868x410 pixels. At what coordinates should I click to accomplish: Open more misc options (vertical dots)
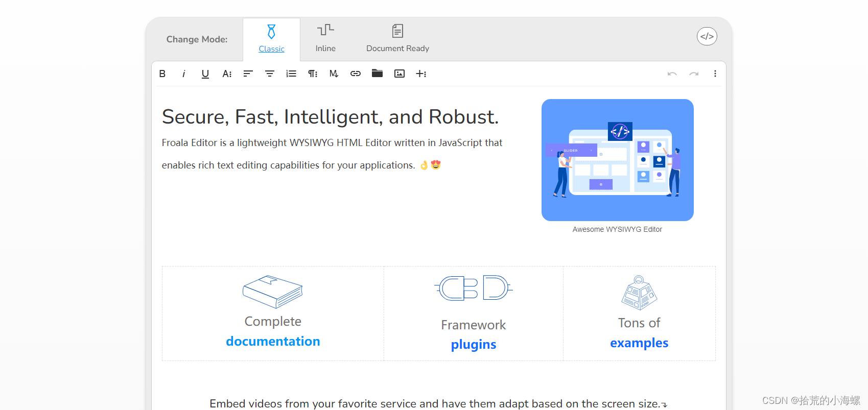coord(715,74)
